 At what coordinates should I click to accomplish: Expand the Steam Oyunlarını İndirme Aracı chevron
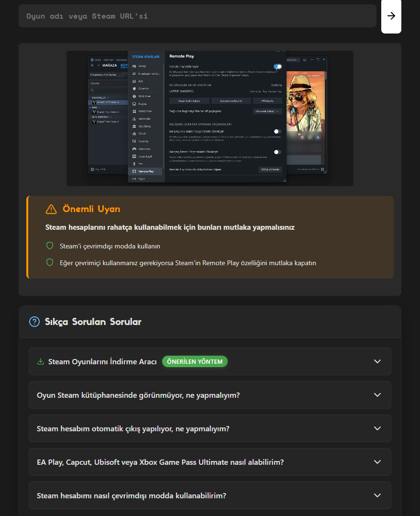click(377, 361)
